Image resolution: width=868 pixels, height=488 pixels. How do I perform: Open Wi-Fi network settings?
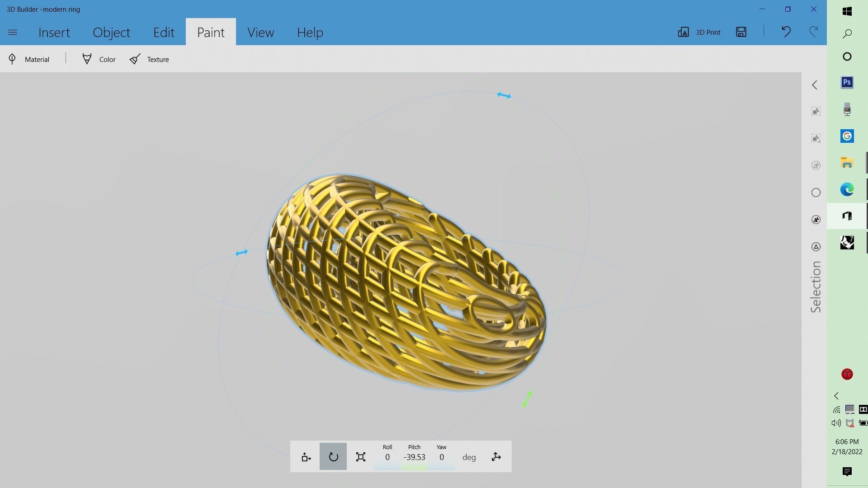(x=836, y=410)
